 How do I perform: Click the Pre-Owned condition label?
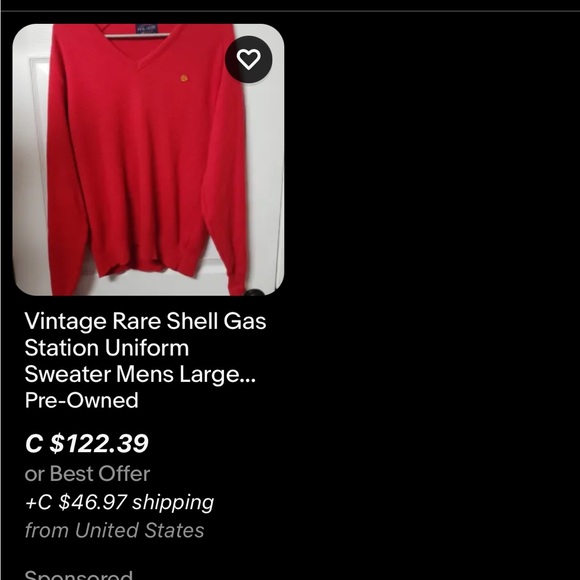point(81,400)
